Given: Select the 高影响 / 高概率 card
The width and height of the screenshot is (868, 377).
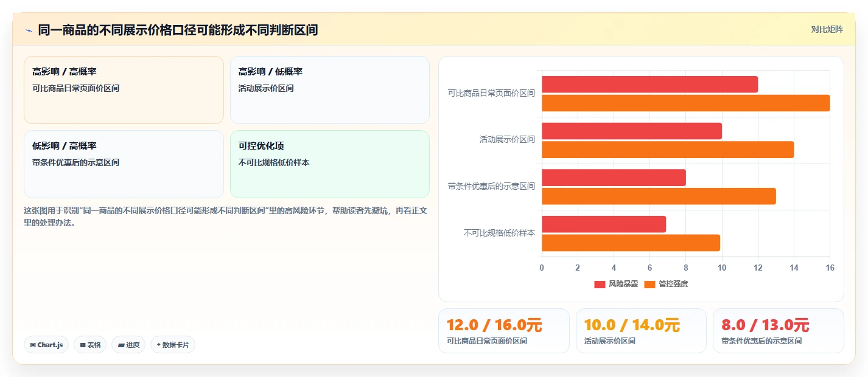Looking at the screenshot, I should tap(124, 90).
